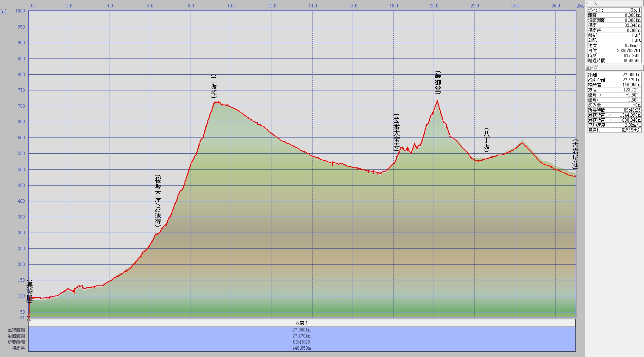This screenshot has height=357, width=644.
Task: Click the 直線距離 27.000km row in bottom table
Action: [301, 330]
